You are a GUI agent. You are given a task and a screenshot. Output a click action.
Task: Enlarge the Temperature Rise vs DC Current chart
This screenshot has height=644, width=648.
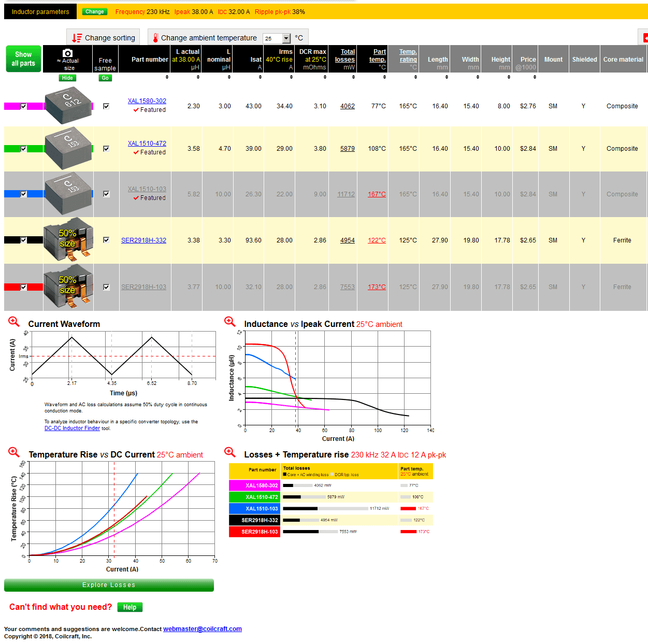[x=14, y=452]
